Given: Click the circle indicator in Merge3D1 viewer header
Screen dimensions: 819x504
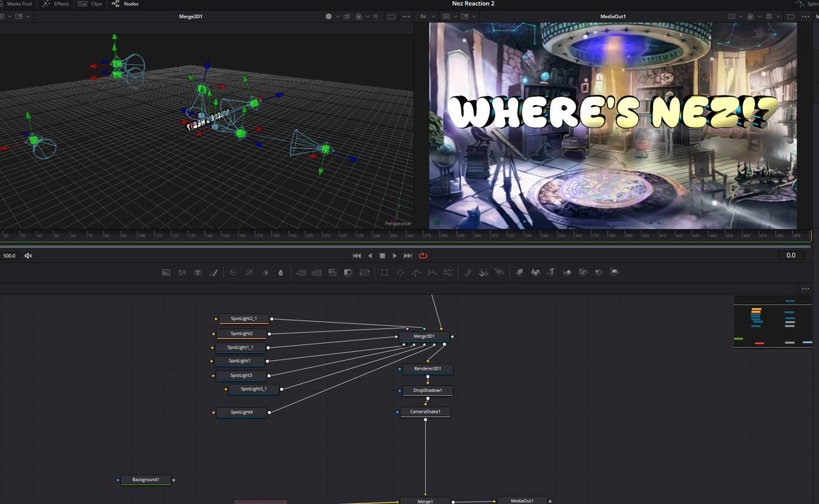Looking at the screenshot, I should (329, 16).
